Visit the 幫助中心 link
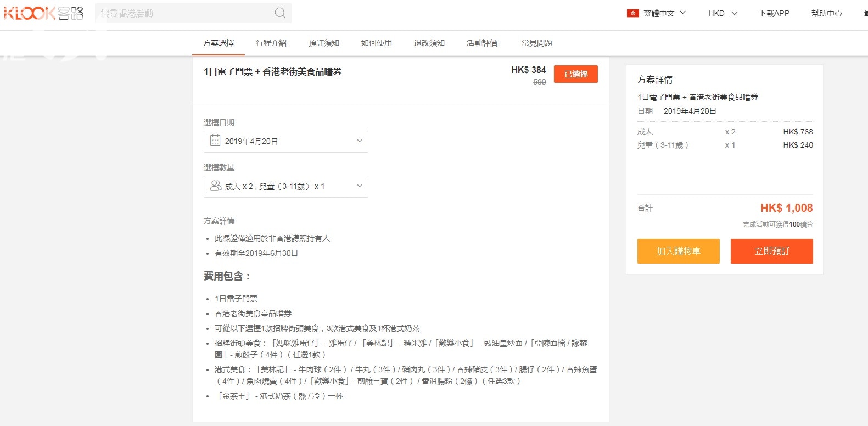 click(x=826, y=13)
